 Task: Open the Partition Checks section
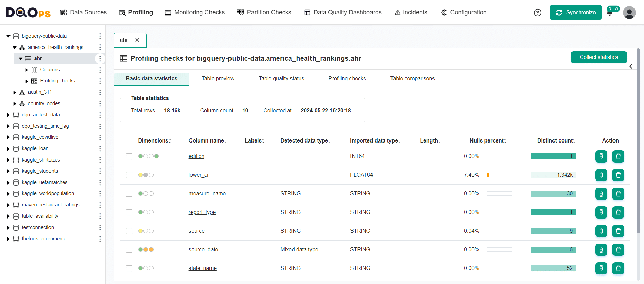pos(264,12)
